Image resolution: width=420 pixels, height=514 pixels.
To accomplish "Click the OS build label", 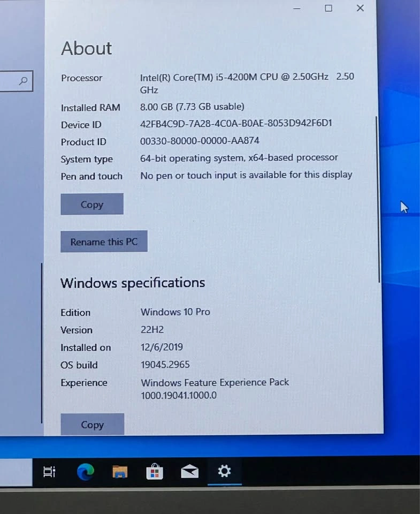I will [x=79, y=365].
